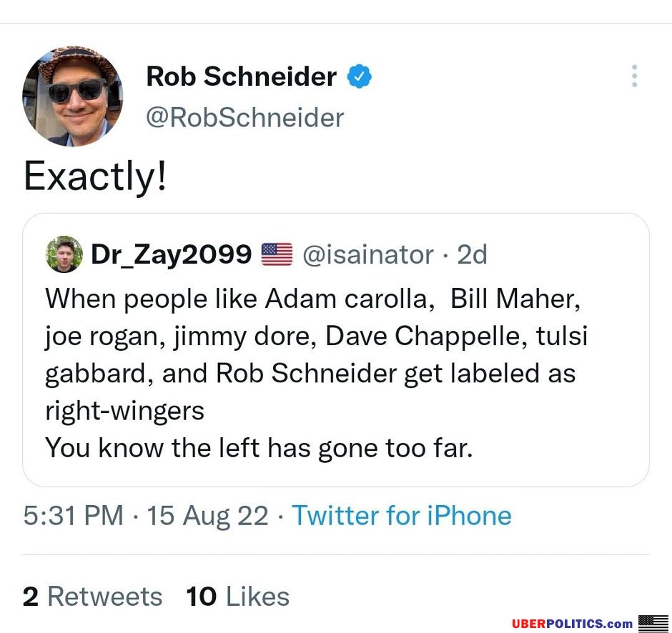Image resolution: width=672 pixels, height=633 pixels.
Task: Click the 5:31 PM timestamp
Action: click(74, 515)
